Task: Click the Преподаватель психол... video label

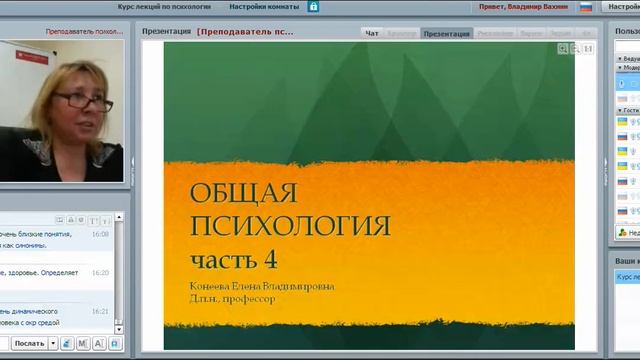Action: click(84, 31)
